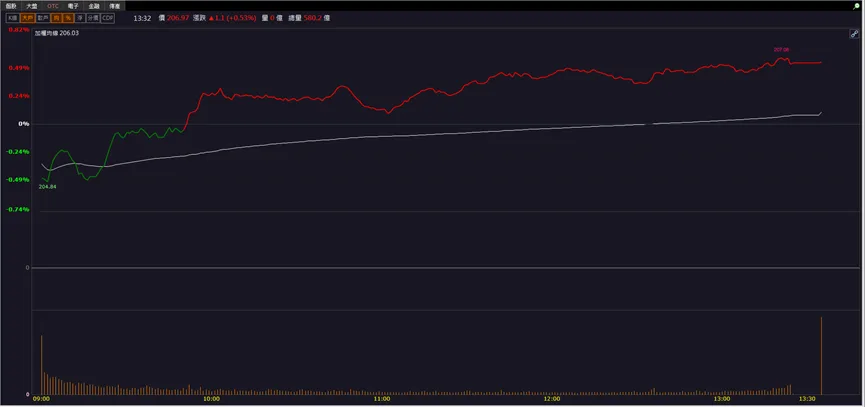
Task: Toggle the 淨 button
Action: [79, 18]
